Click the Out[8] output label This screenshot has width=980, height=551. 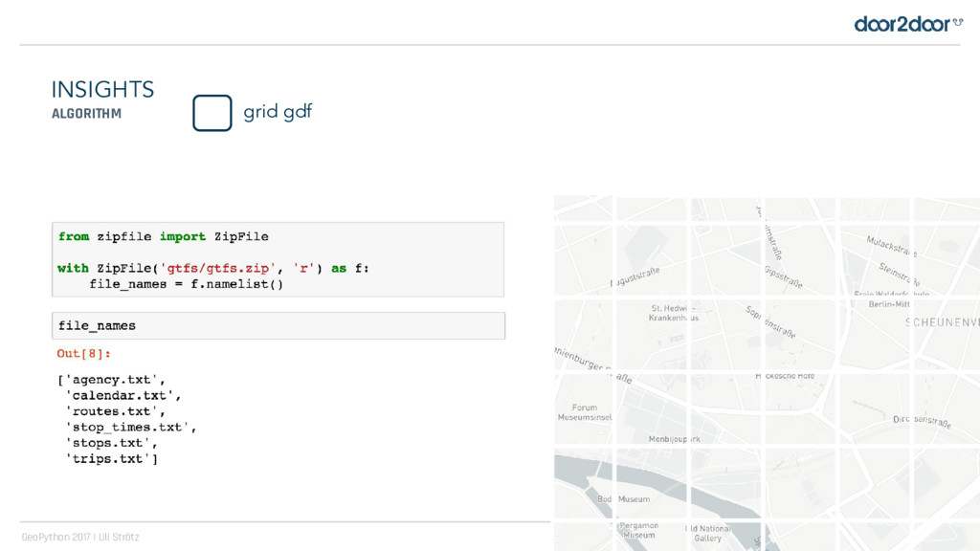pos(84,354)
